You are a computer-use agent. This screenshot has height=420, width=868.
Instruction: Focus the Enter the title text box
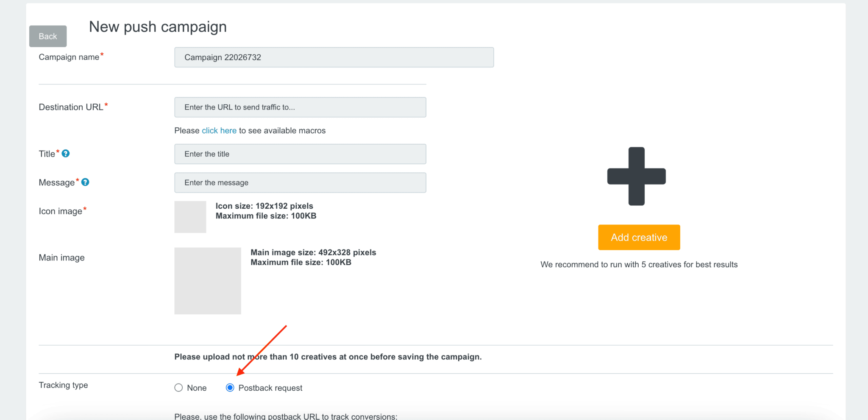(x=300, y=154)
